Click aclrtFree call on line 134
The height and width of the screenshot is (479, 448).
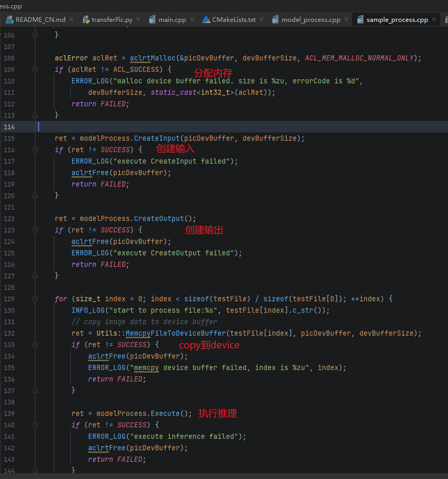pyautogui.click(x=106, y=356)
